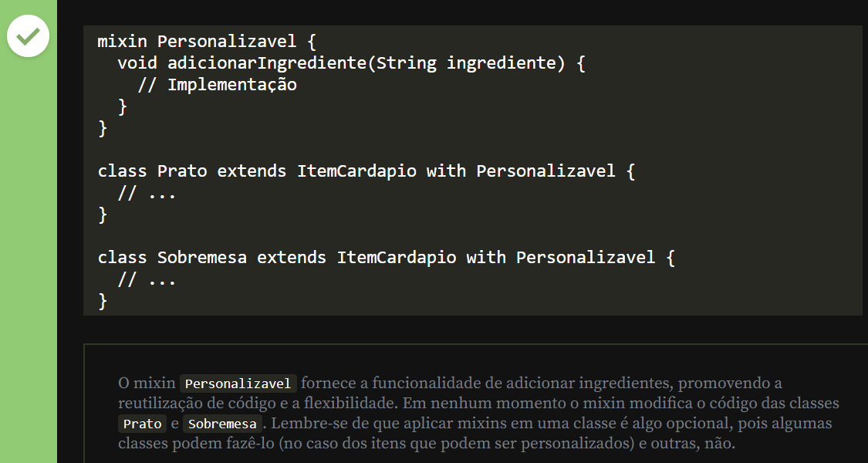
Task: Click the adicionarIngrediente method name
Action: (x=267, y=63)
